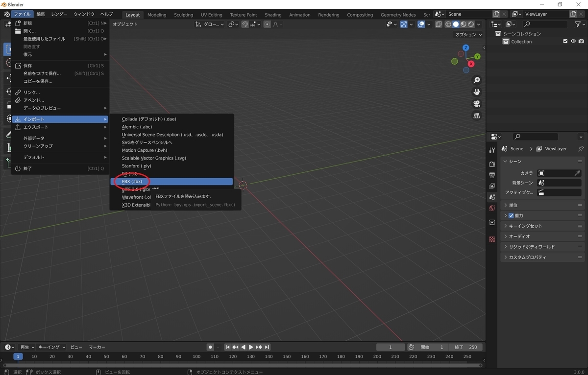Open Texture properties checker icon
The width and height of the screenshot is (588, 375).
[x=492, y=239]
